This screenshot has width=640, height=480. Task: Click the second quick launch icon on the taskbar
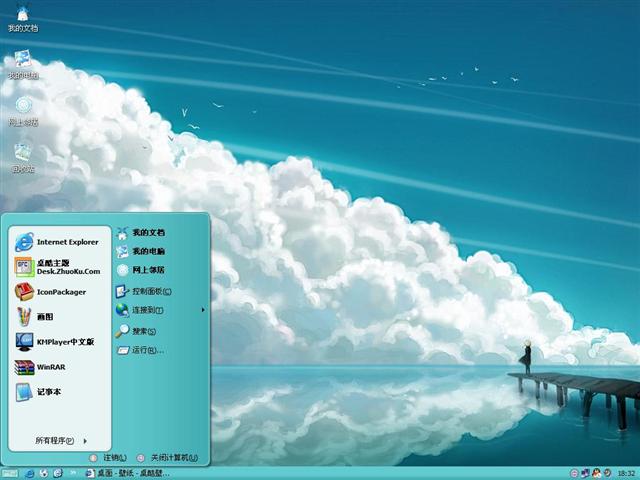point(44,473)
